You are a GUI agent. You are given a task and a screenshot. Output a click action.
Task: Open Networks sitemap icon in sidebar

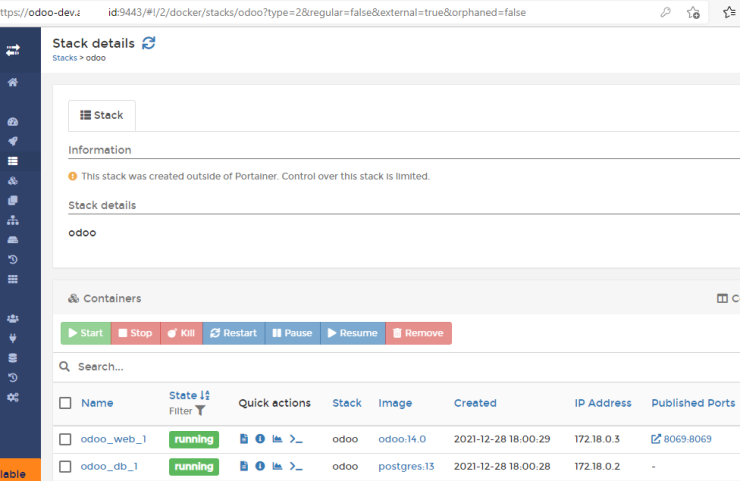13,220
